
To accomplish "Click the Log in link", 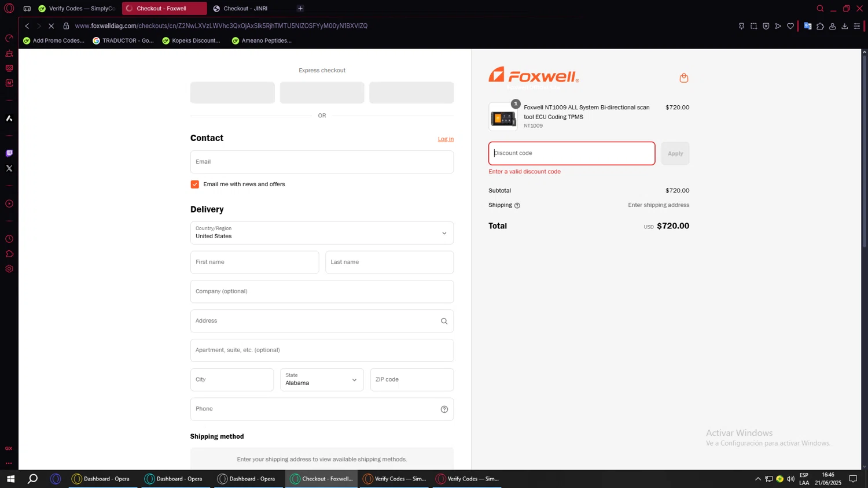I will (x=446, y=139).
